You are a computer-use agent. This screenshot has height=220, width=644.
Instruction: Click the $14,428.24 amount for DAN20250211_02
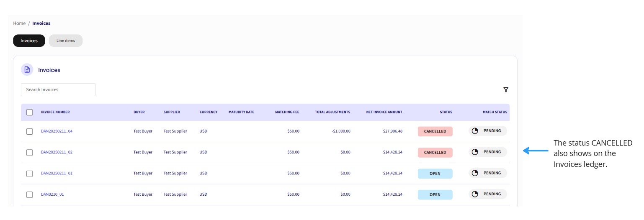pos(393,152)
